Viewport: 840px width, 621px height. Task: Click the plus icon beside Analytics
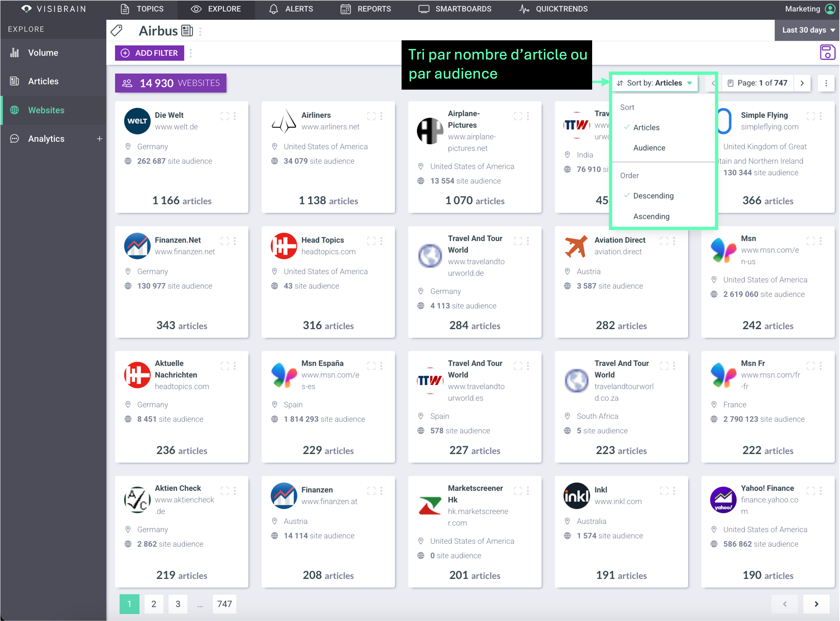click(x=99, y=139)
